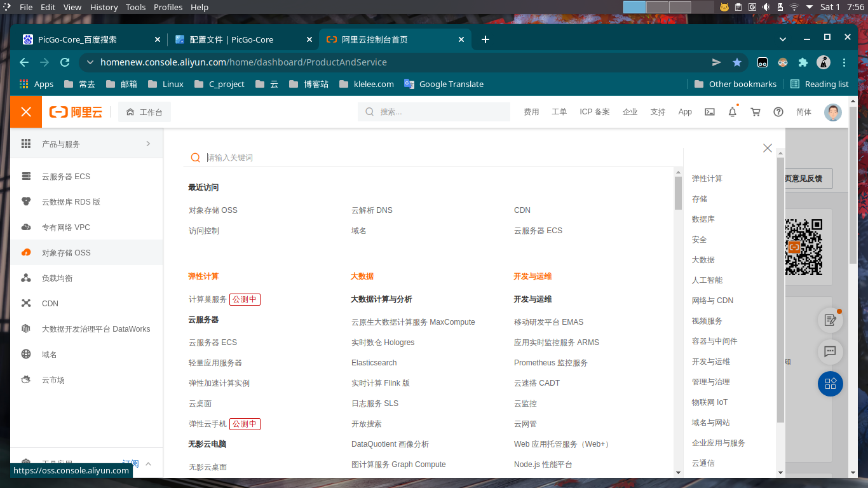Open 轻量应用服务器 link
The width and height of the screenshot is (868, 488).
(215, 363)
